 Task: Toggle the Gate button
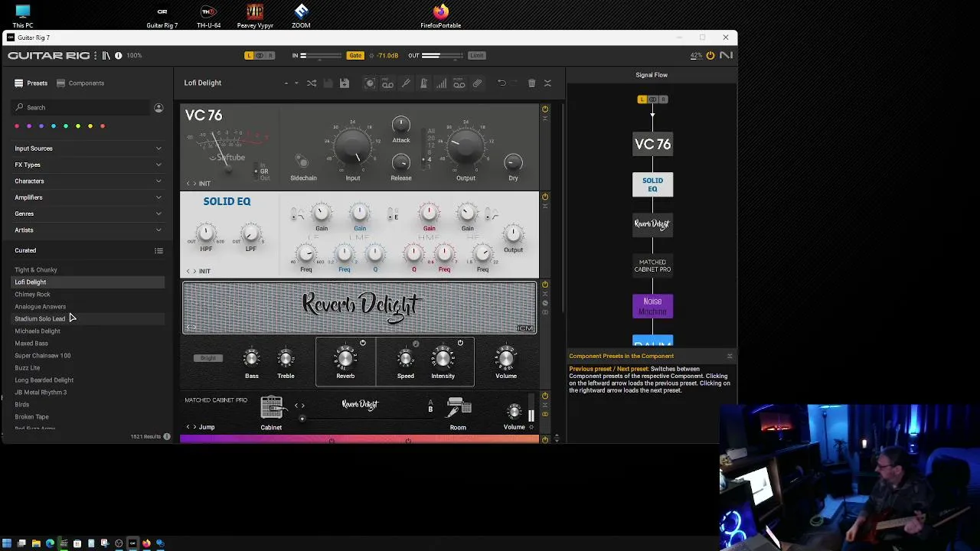point(355,56)
